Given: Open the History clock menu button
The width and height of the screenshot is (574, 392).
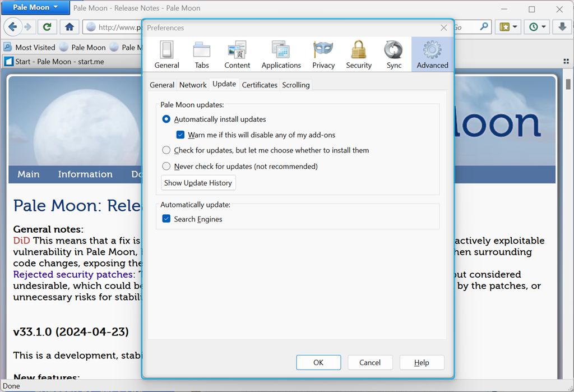Looking at the screenshot, I should click(x=537, y=27).
